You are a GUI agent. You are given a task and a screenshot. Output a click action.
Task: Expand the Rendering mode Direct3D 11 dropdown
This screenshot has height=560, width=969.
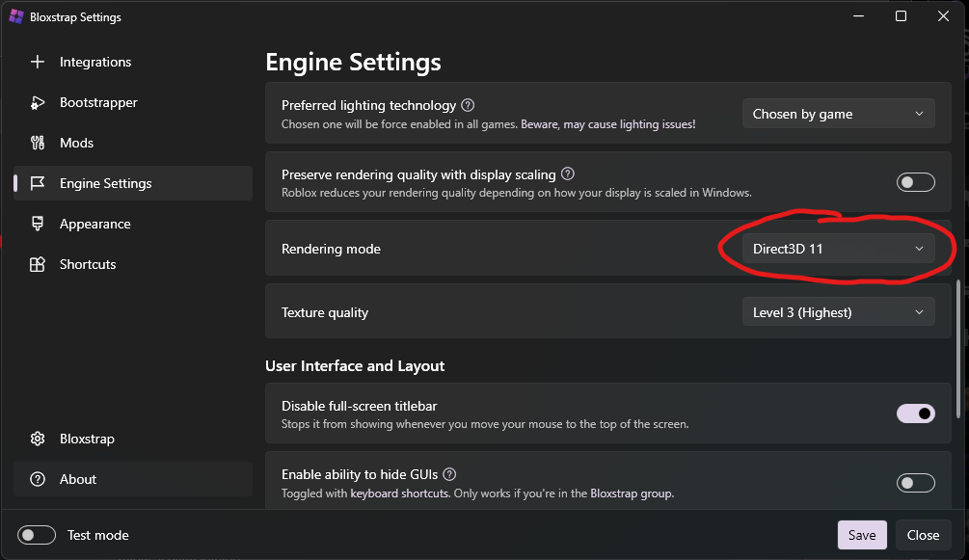[x=838, y=249]
